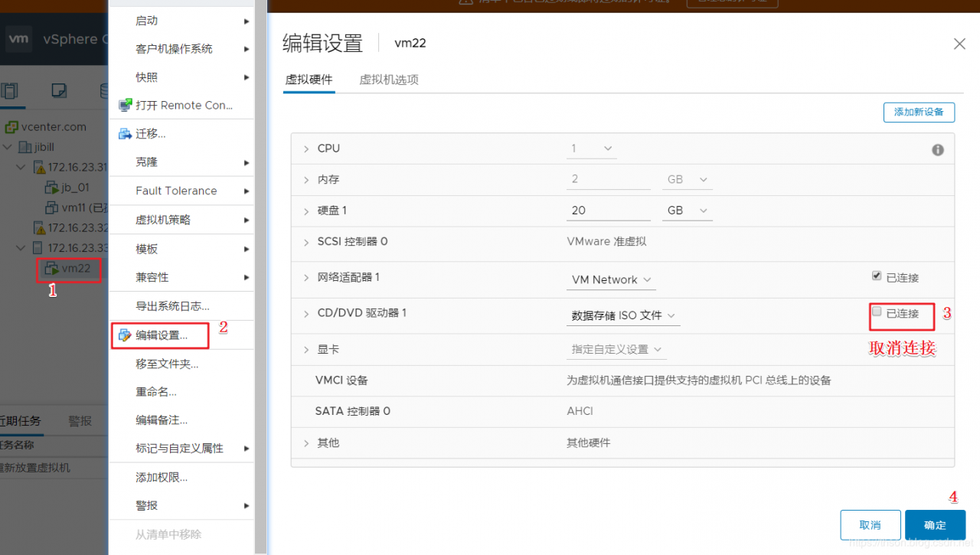
Task: Choose Open Remote Console menu entry
Action: coord(181,105)
